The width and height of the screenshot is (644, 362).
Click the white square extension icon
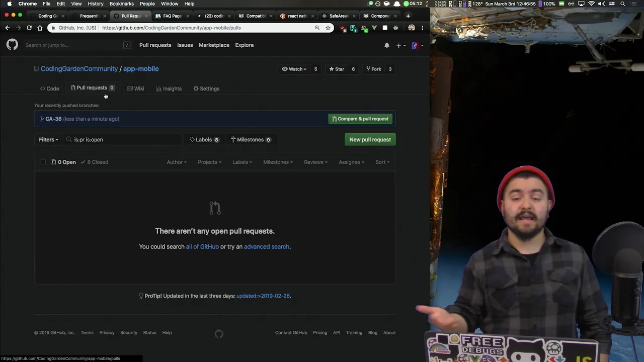[385, 28]
